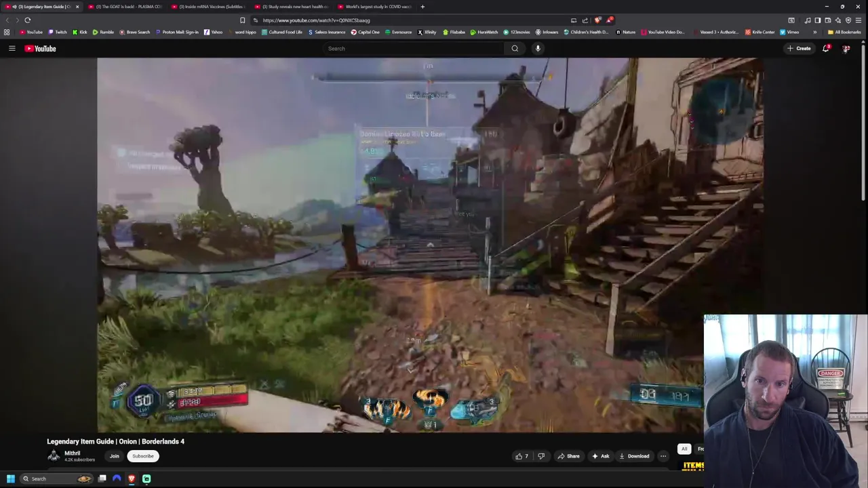Open the Brave VPN shield icon

point(848,20)
